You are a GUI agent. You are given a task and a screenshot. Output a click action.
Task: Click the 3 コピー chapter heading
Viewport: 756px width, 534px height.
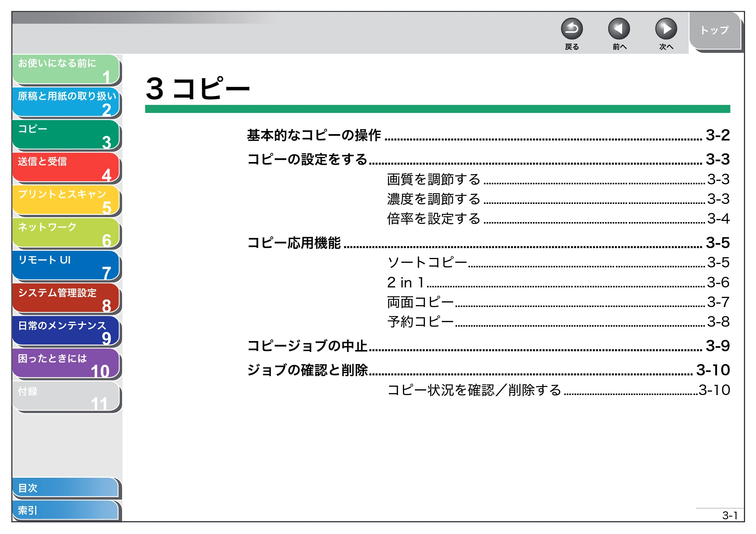click(198, 88)
